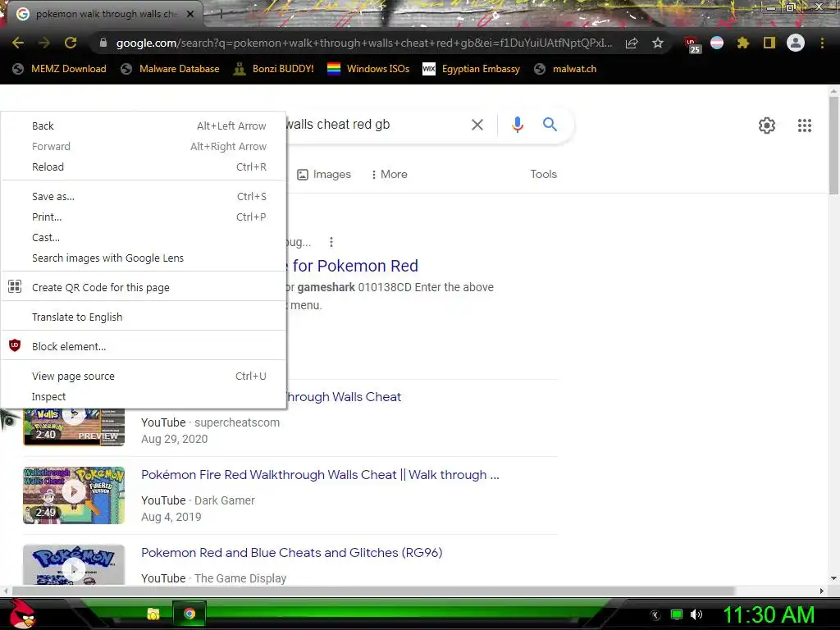
Task: Click the address bar URL
Action: click(x=363, y=43)
